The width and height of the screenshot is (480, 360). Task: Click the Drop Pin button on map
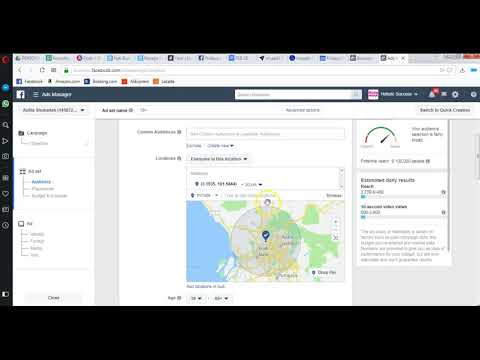pyautogui.click(x=324, y=273)
